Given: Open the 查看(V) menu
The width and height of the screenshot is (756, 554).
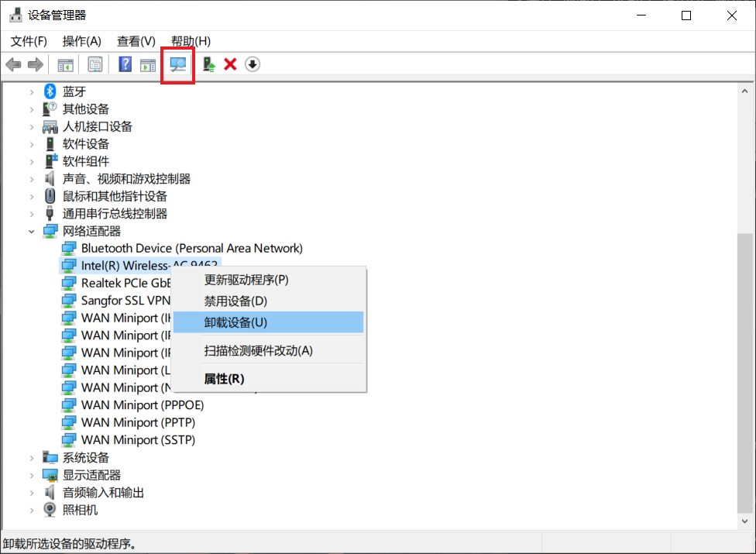Looking at the screenshot, I should click(x=136, y=42).
